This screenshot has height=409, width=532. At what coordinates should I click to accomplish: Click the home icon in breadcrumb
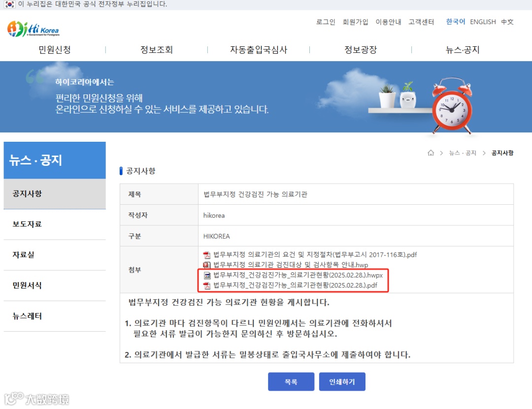(x=431, y=153)
